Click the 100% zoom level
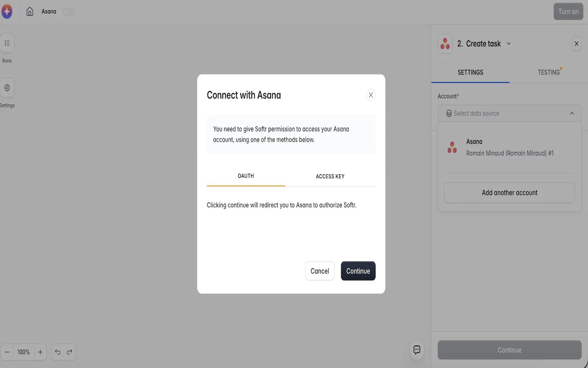This screenshot has width=588, height=368. (x=24, y=352)
